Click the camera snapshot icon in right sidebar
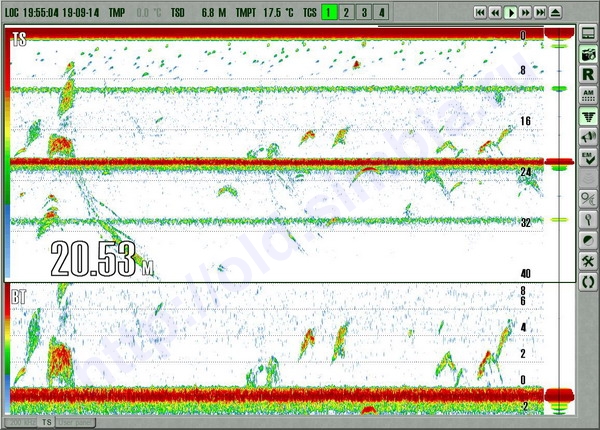 (x=589, y=53)
